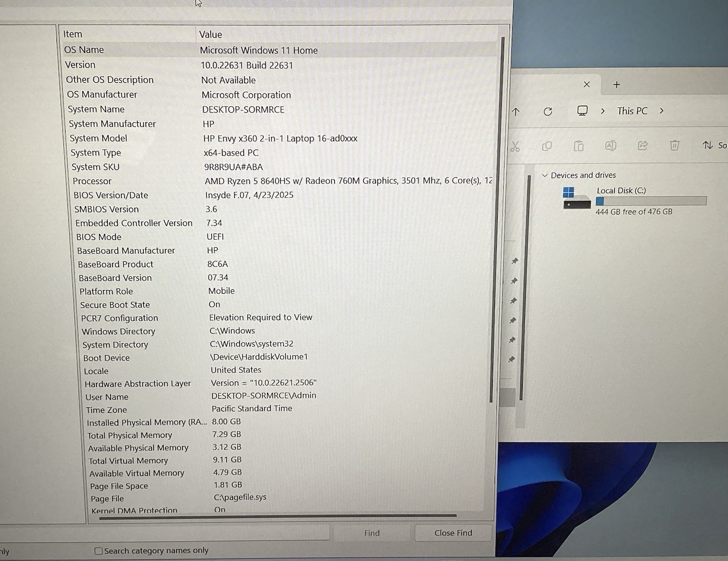Go up one folder level with arrow
Screen dimensions: 728x561
[516, 111]
